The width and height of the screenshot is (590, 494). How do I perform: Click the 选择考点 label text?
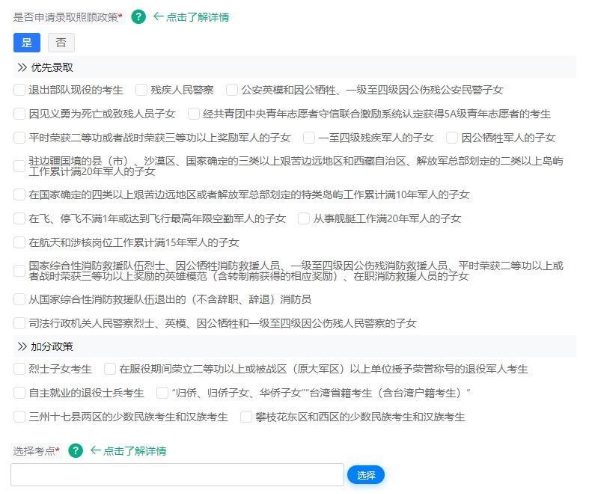point(35,451)
